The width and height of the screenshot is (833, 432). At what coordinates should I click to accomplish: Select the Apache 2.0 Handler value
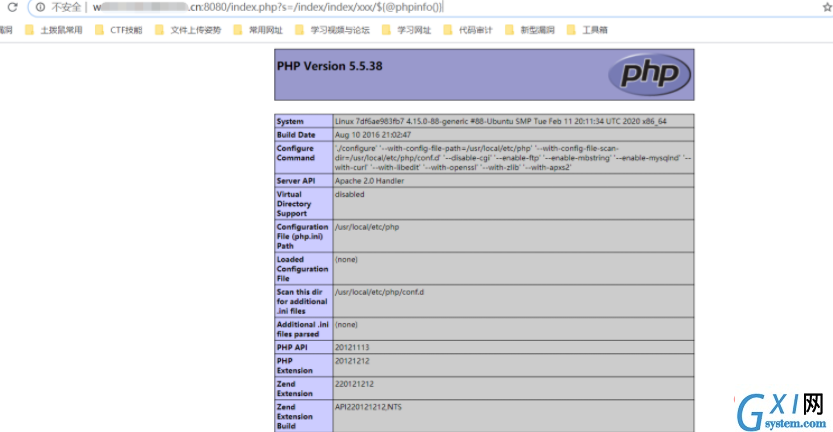369,181
